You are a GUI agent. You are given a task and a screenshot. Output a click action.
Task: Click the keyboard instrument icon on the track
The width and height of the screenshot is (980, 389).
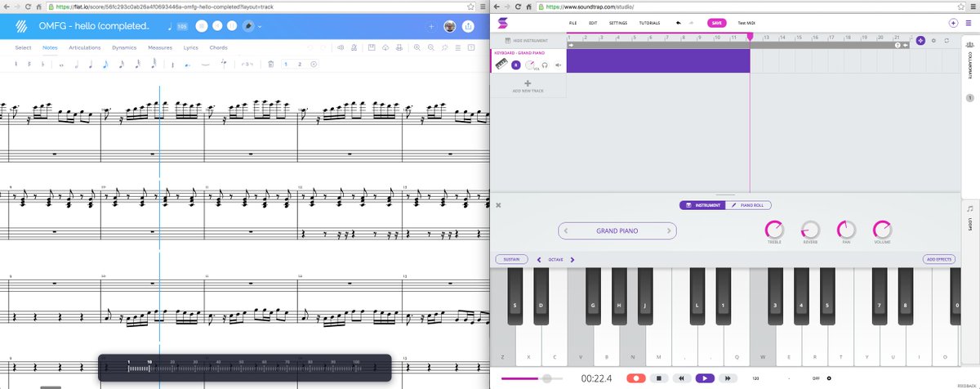tap(502, 65)
